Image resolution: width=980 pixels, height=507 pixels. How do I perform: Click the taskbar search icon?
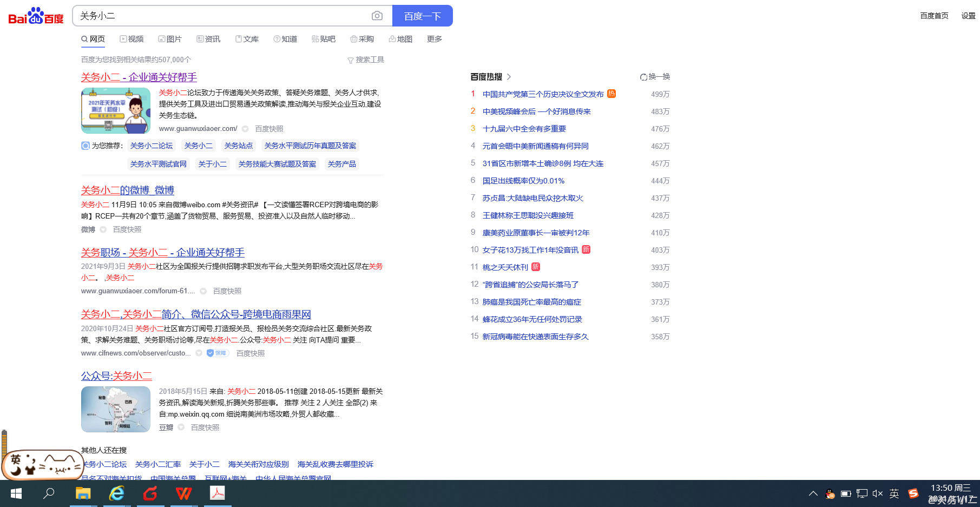[x=49, y=493]
